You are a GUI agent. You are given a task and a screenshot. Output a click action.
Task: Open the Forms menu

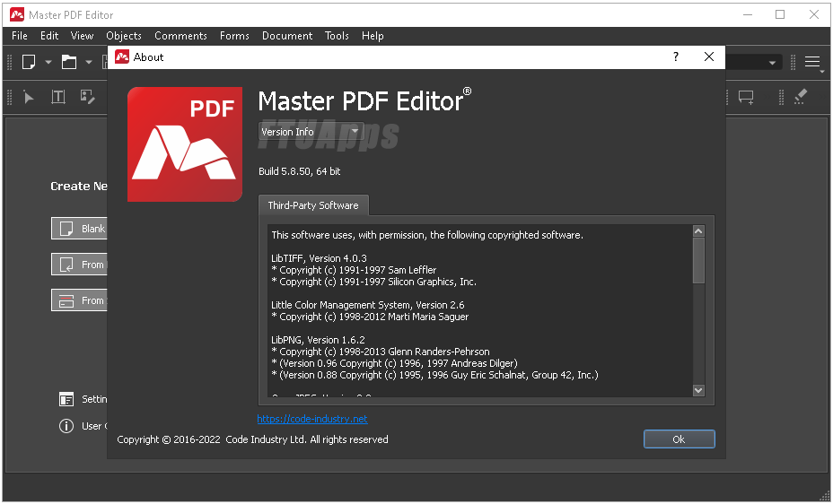(234, 36)
